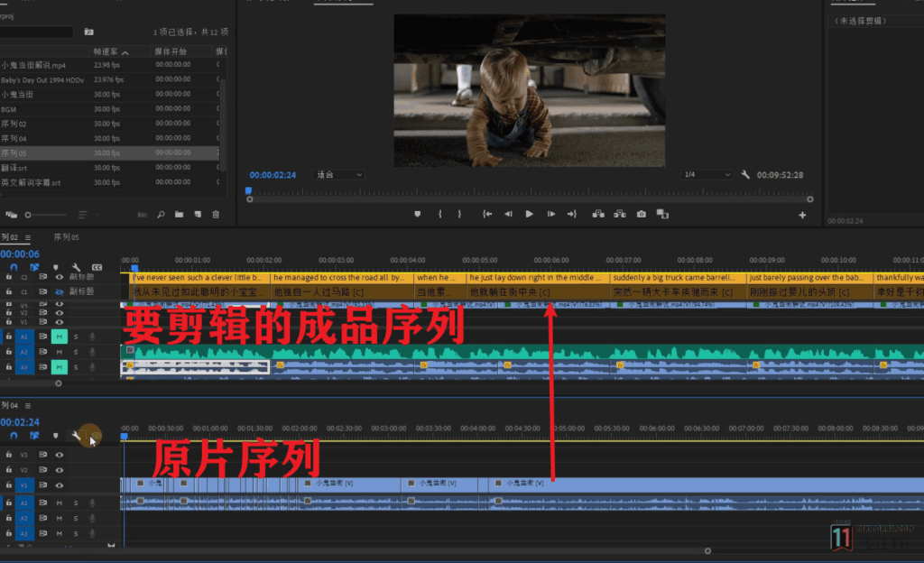
Task: Open the 适合 zoom level dropdown
Action: pos(339,174)
